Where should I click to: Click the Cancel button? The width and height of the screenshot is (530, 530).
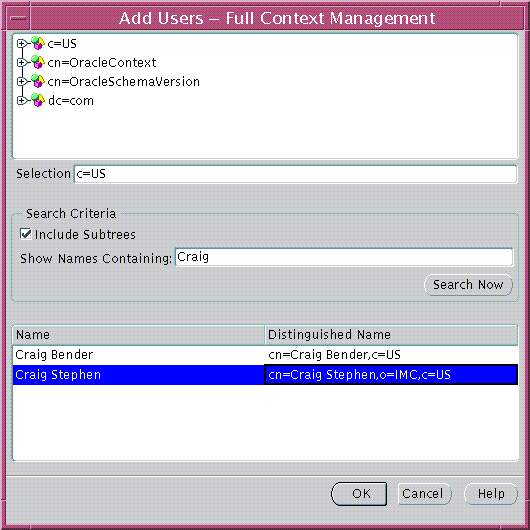pyautogui.click(x=424, y=494)
